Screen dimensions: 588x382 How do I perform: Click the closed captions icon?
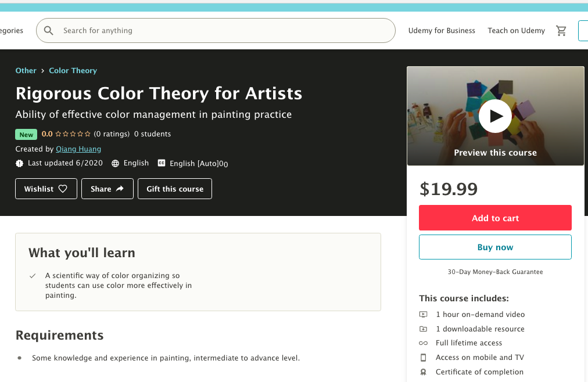[x=162, y=164]
